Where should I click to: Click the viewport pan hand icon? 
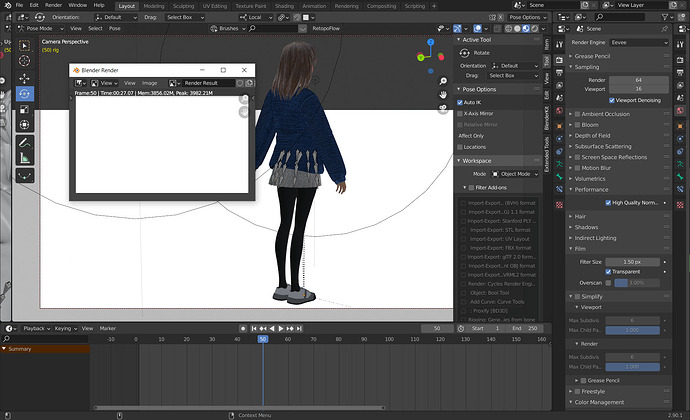pos(443,95)
